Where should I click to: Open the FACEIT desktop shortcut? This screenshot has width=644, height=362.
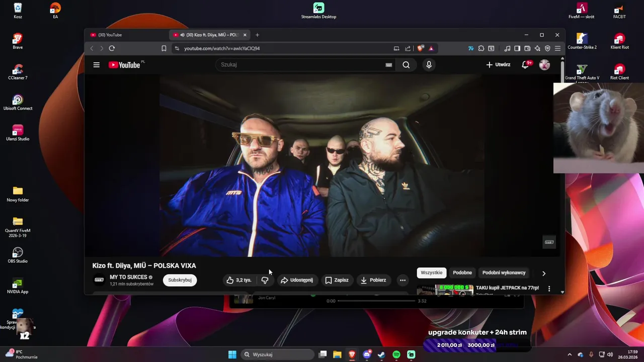pyautogui.click(x=619, y=11)
